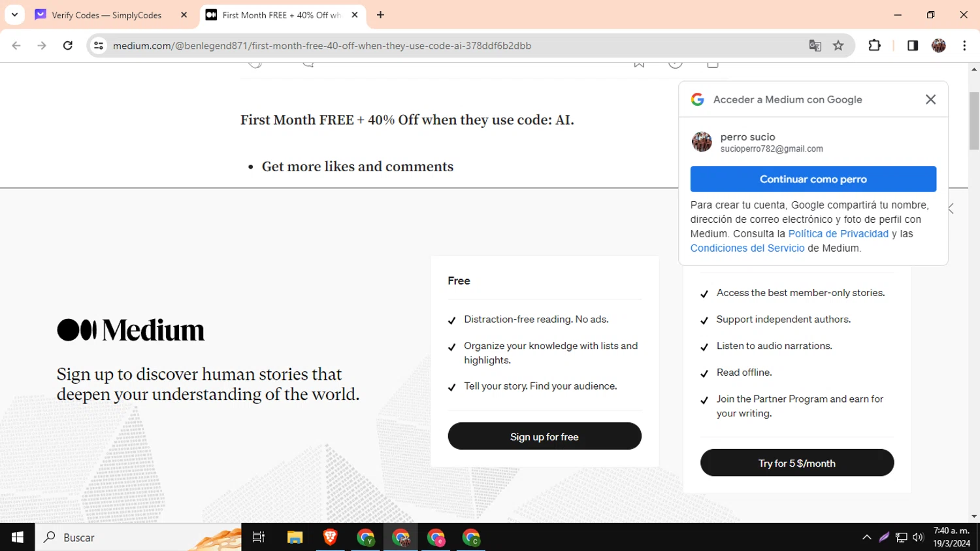Show hidden system tray icons
The width and height of the screenshot is (980, 551).
[x=866, y=537]
